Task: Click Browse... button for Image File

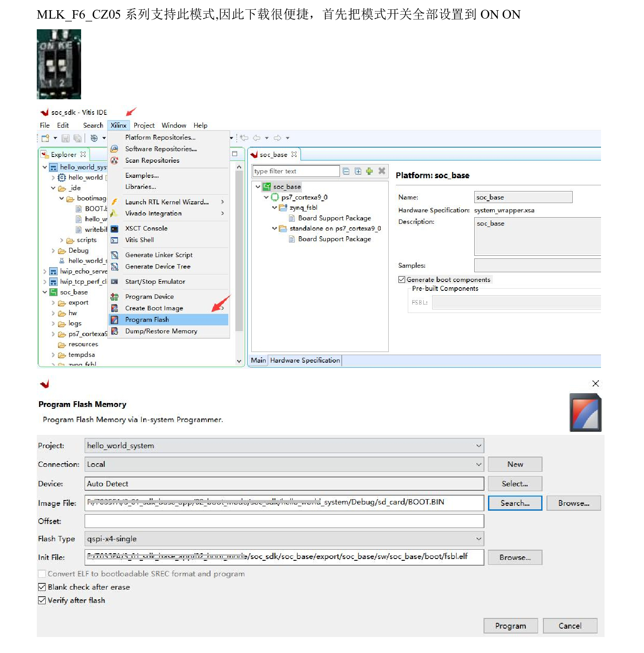Action: click(574, 503)
